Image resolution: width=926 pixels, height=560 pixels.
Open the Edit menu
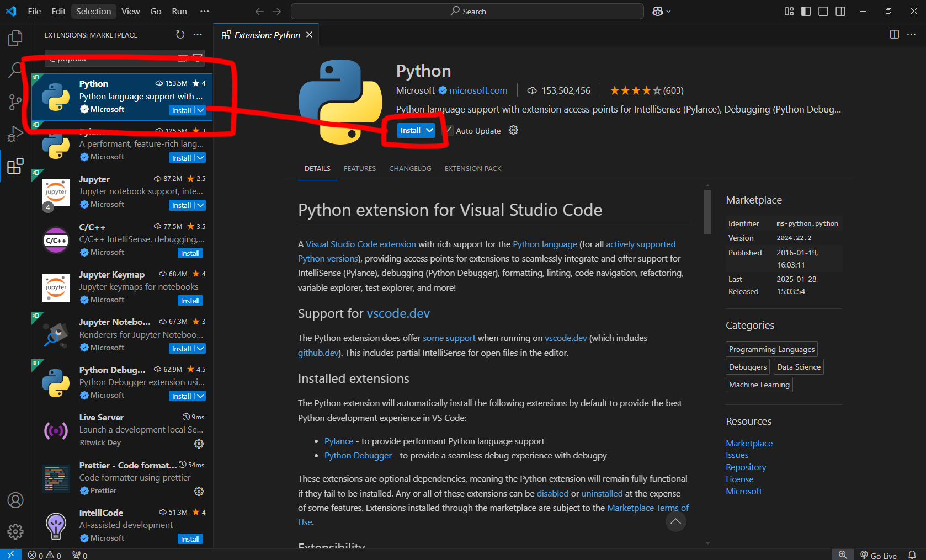point(58,11)
